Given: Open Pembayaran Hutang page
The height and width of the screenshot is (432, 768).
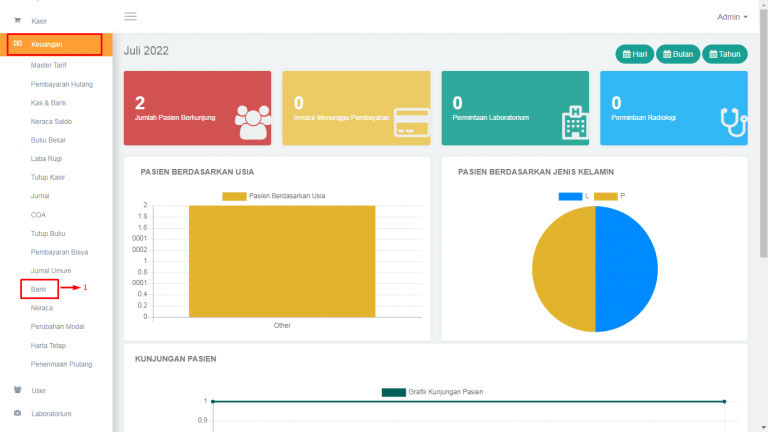Looking at the screenshot, I should 62,84.
